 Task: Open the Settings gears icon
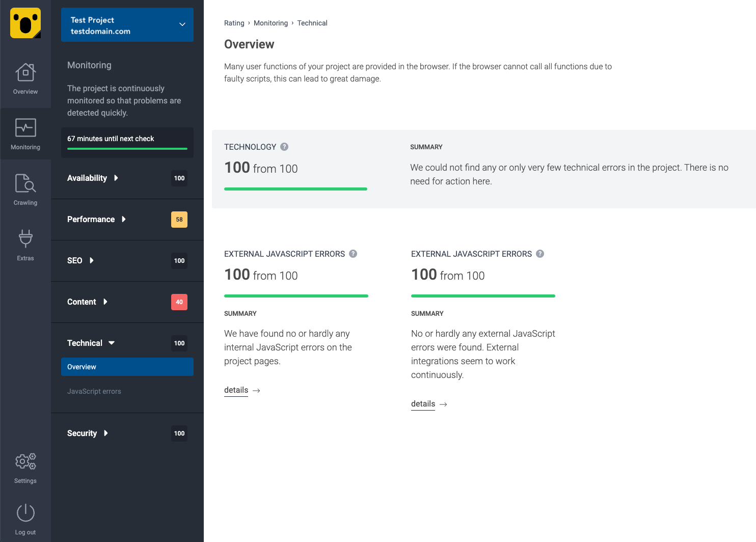tap(25, 462)
